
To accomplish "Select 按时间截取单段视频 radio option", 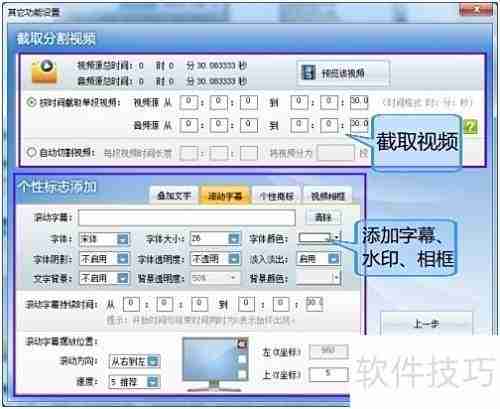I will point(31,102).
